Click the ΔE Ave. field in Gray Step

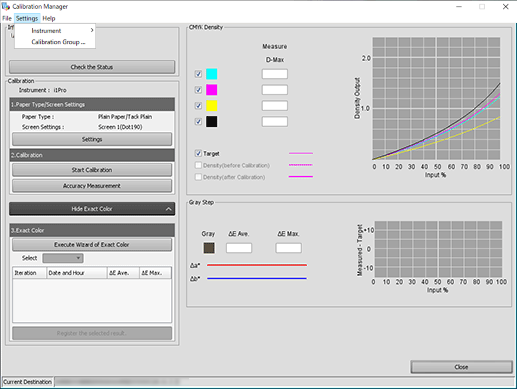[239, 248]
